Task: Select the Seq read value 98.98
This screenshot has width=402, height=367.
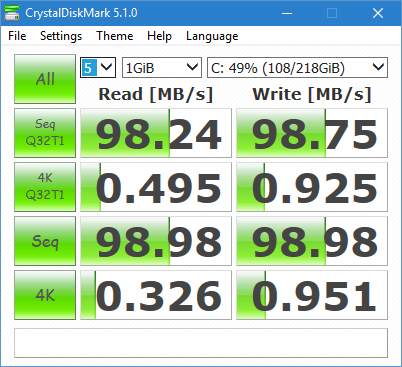Action: (156, 241)
